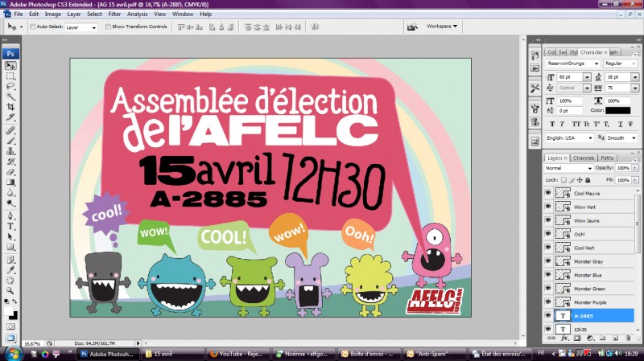Image resolution: width=644 pixels, height=361 pixels.
Task: Click Layers panel fx style icon
Action: (564, 338)
